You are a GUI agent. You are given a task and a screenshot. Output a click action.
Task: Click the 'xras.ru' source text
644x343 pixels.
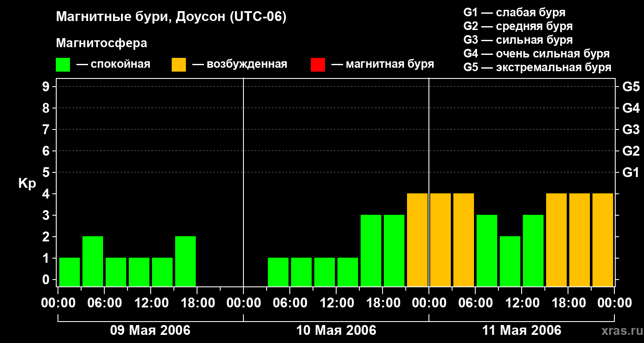pyautogui.click(x=621, y=331)
